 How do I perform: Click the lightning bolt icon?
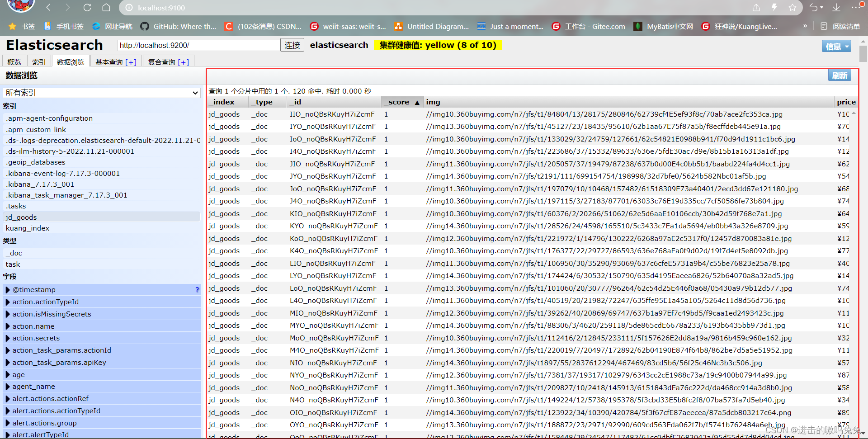(774, 7)
